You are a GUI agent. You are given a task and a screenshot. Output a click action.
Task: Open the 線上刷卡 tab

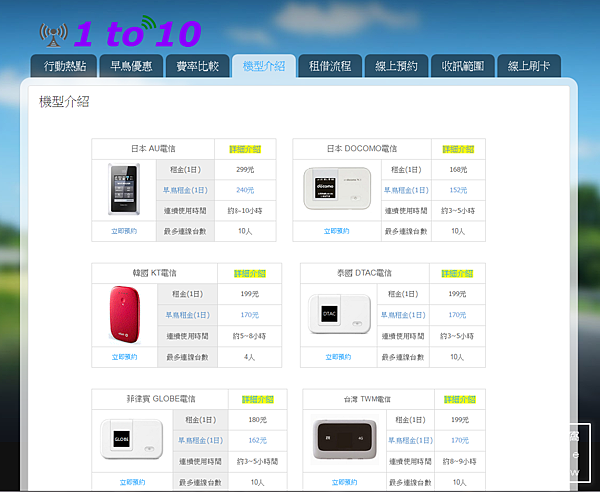tap(529, 66)
